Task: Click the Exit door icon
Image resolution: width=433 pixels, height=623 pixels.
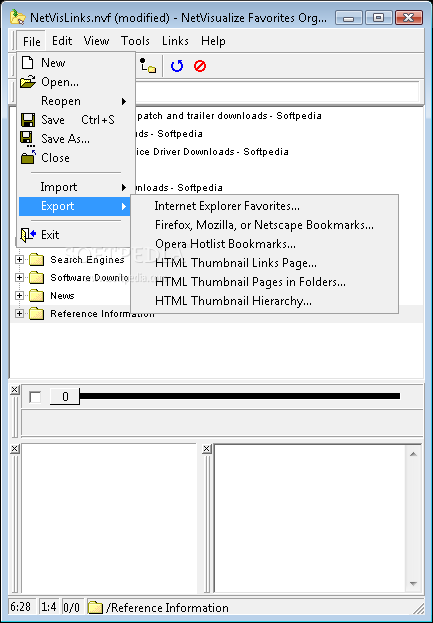Action: point(28,235)
